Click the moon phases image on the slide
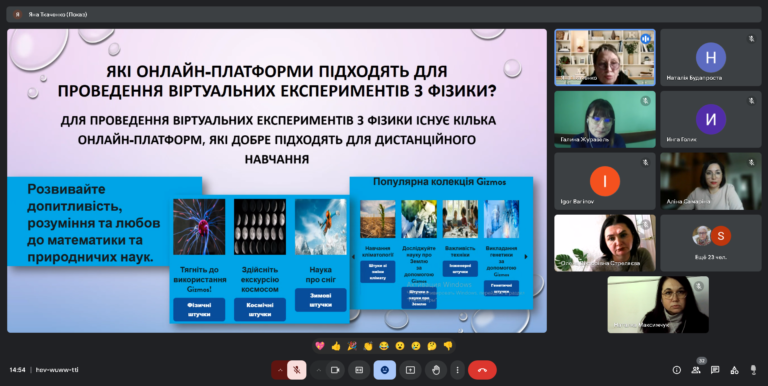768x386 pixels. pyautogui.click(x=260, y=226)
